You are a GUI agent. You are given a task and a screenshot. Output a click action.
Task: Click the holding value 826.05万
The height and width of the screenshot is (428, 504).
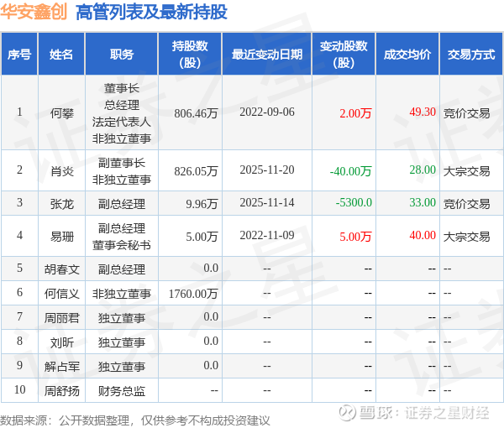196,171
